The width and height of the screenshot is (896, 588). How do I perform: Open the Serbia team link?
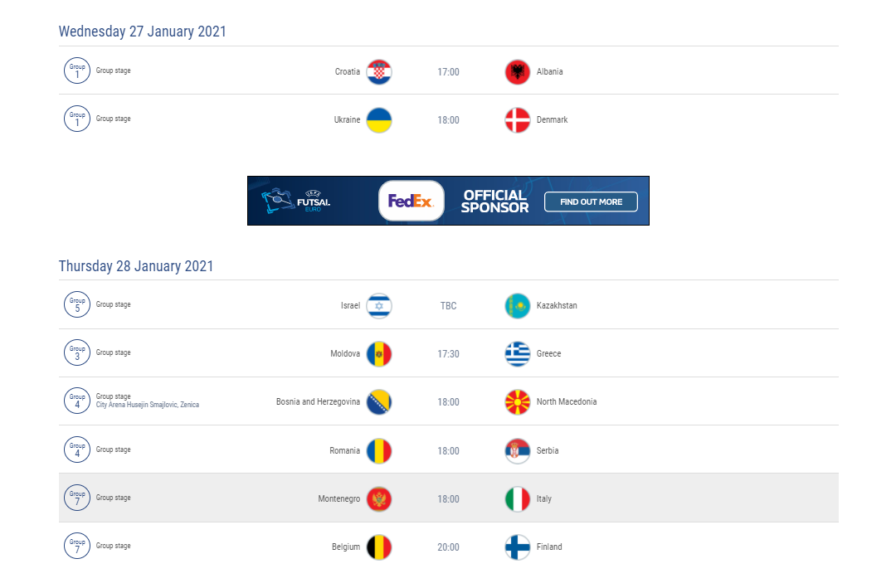[548, 450]
